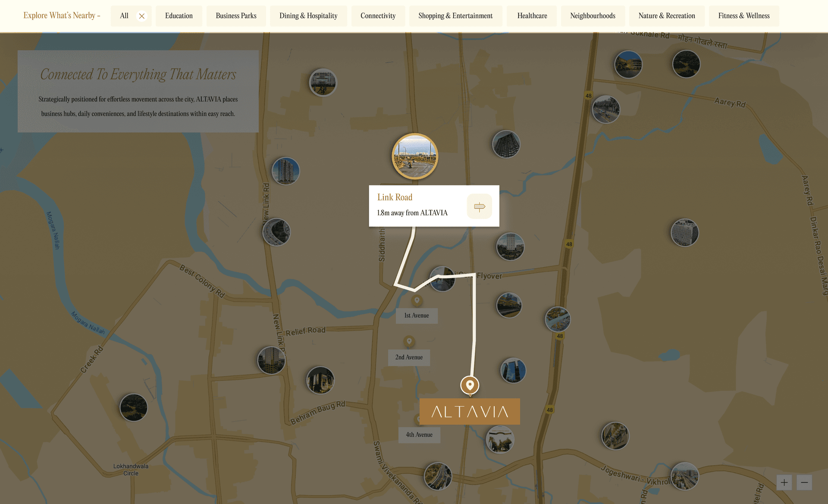
Task: Select the pin above 1st Avenue
Action: click(417, 301)
